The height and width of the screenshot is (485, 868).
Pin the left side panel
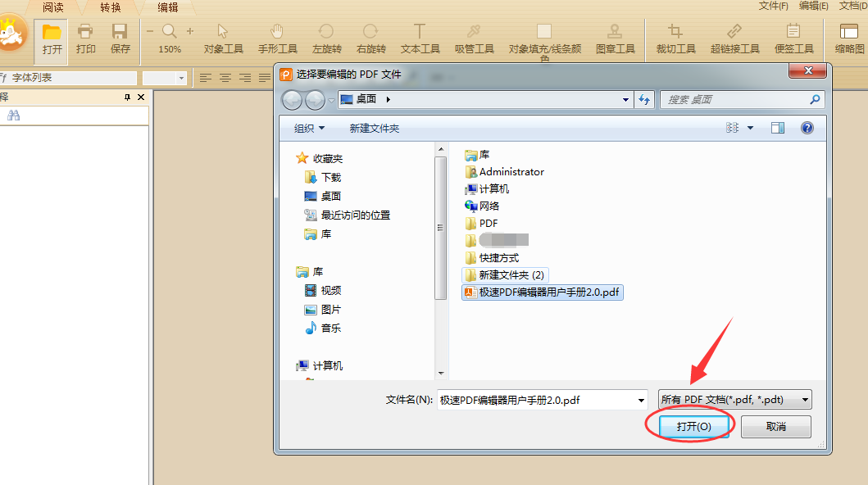coord(127,97)
